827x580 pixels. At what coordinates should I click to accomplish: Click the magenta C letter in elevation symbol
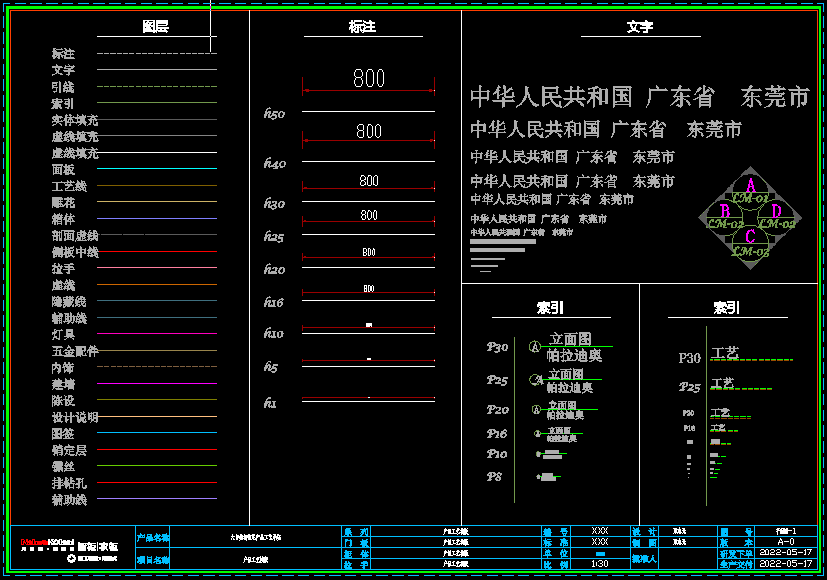coord(750,237)
